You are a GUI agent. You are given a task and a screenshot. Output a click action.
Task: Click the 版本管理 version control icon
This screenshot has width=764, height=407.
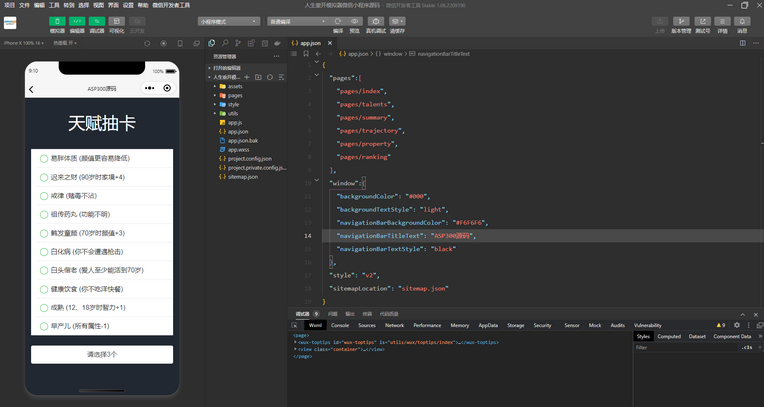coord(680,21)
